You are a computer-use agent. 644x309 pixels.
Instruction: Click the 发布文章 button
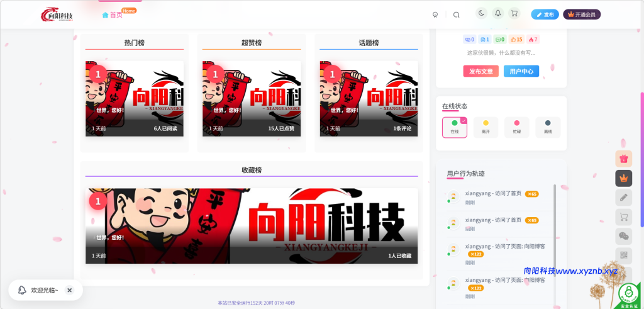coord(481,71)
